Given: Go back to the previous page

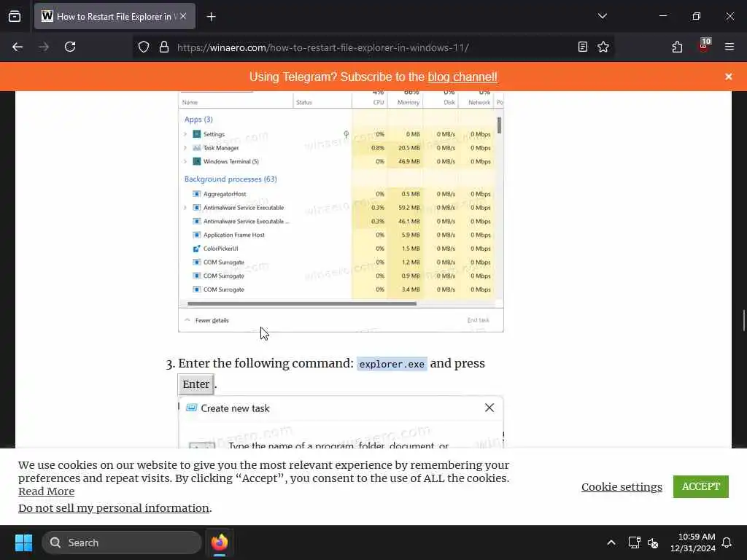Looking at the screenshot, I should click(x=18, y=47).
